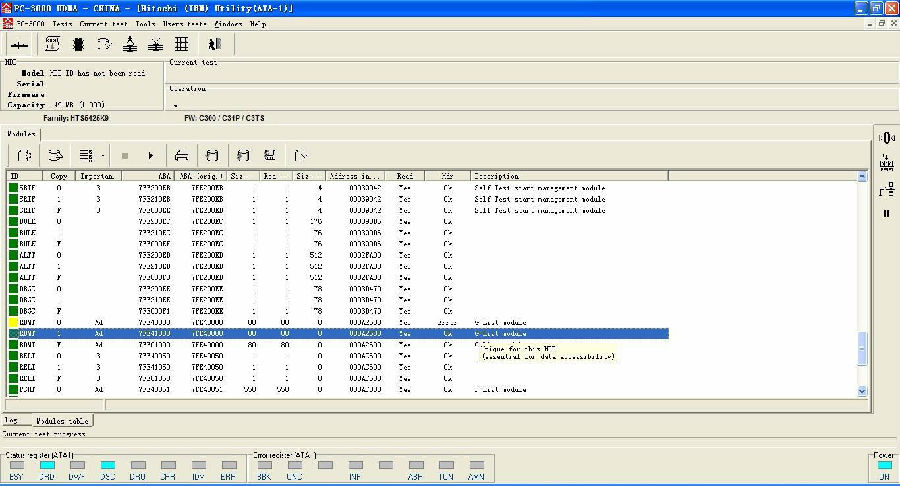This screenshot has width=900, height=486.
Task: Click the cyan Power ON indicator
Action: tap(885, 465)
